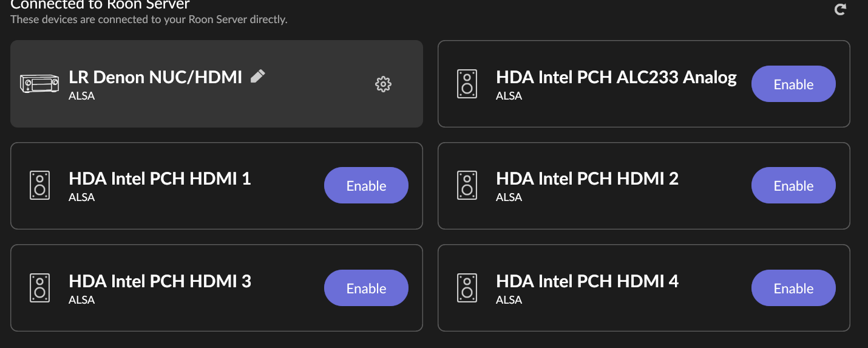
Task: Click the HDA Intel PCH HDMI 2 label
Action: coord(587,179)
